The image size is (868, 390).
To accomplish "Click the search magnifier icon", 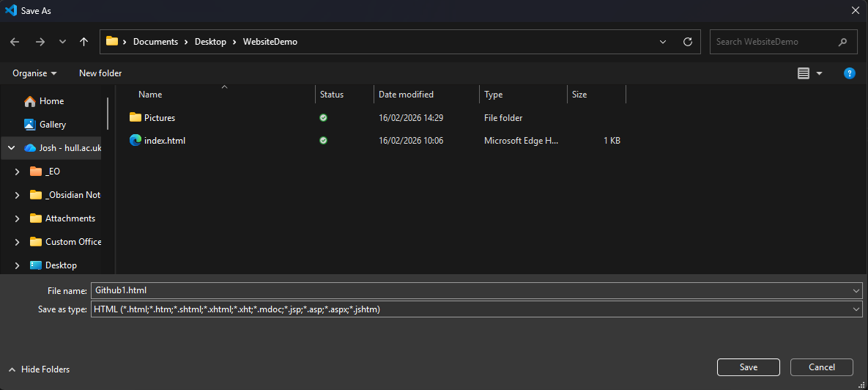I will tap(843, 42).
